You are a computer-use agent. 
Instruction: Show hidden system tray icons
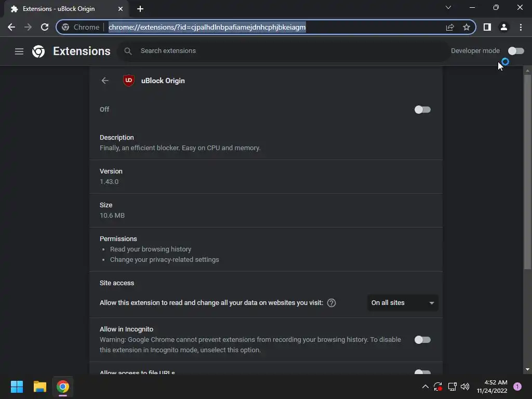(x=425, y=387)
